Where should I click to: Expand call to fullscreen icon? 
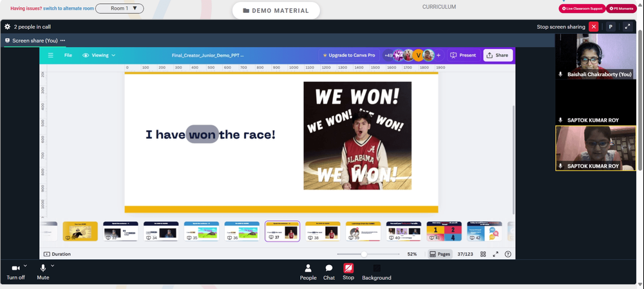[627, 26]
